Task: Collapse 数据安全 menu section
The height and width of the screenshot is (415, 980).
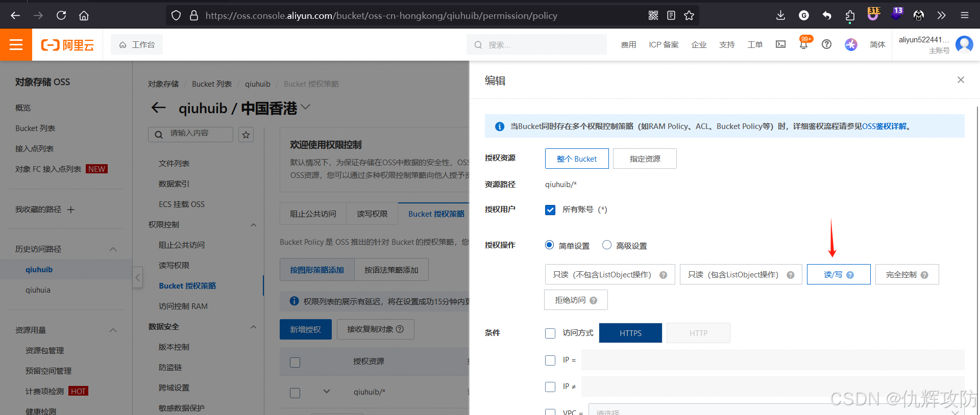Action: 254,327
